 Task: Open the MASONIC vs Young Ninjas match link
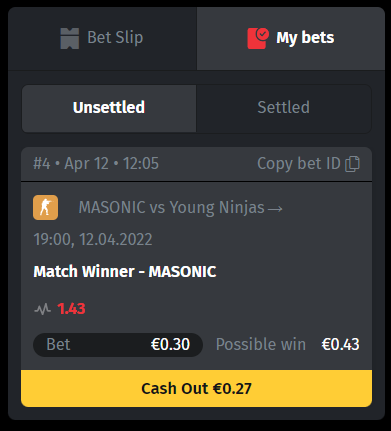point(180,208)
